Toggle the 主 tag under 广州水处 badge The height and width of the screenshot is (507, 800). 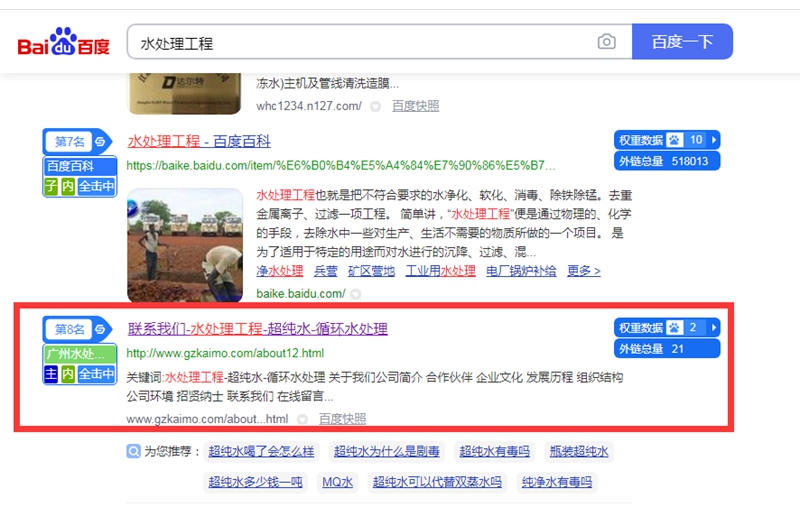point(51,374)
